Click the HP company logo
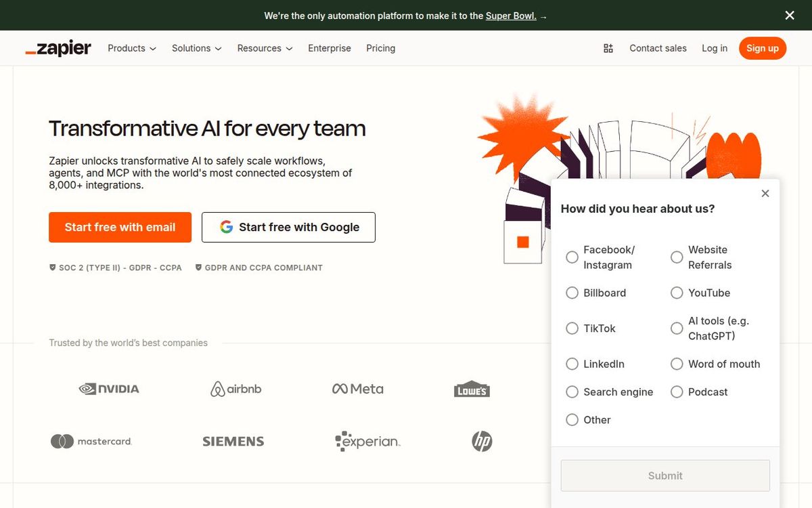 pyautogui.click(x=481, y=441)
